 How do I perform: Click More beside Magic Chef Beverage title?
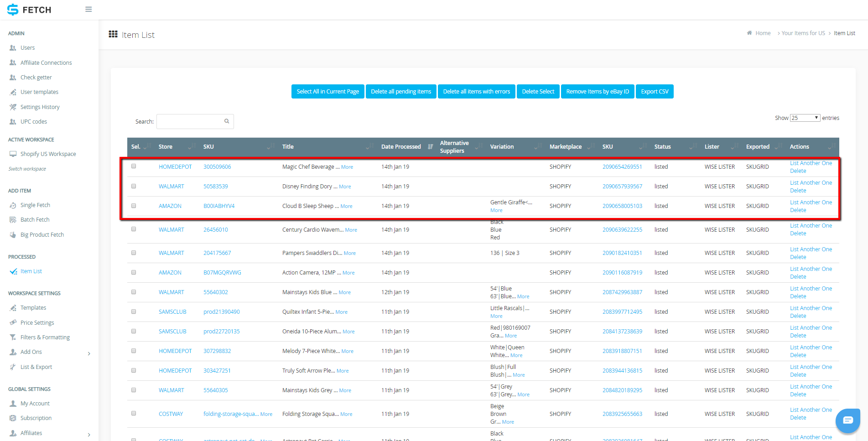pyautogui.click(x=347, y=167)
